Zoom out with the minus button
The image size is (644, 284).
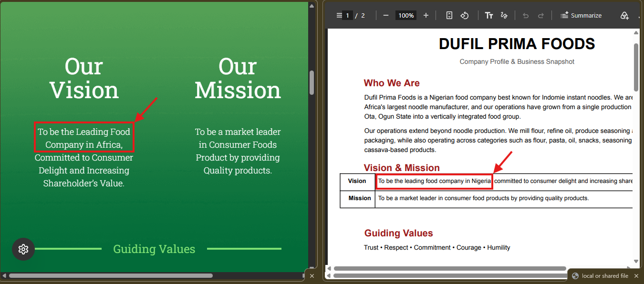point(386,15)
